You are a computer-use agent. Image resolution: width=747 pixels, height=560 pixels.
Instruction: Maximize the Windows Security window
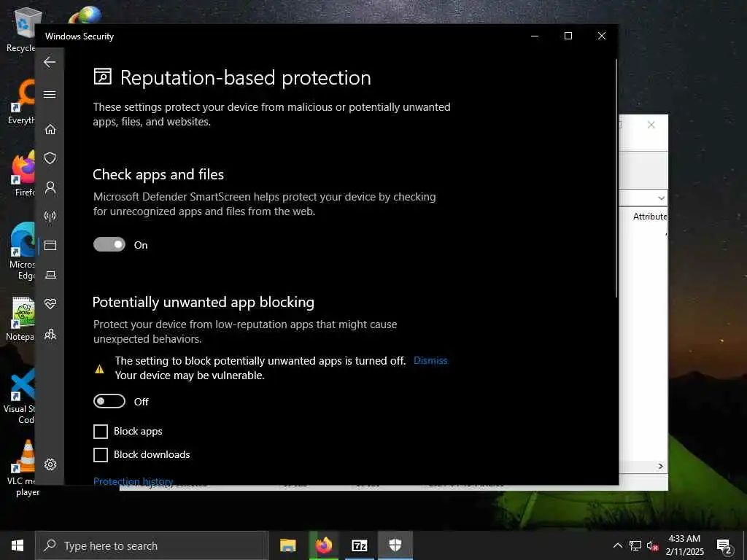[568, 36]
